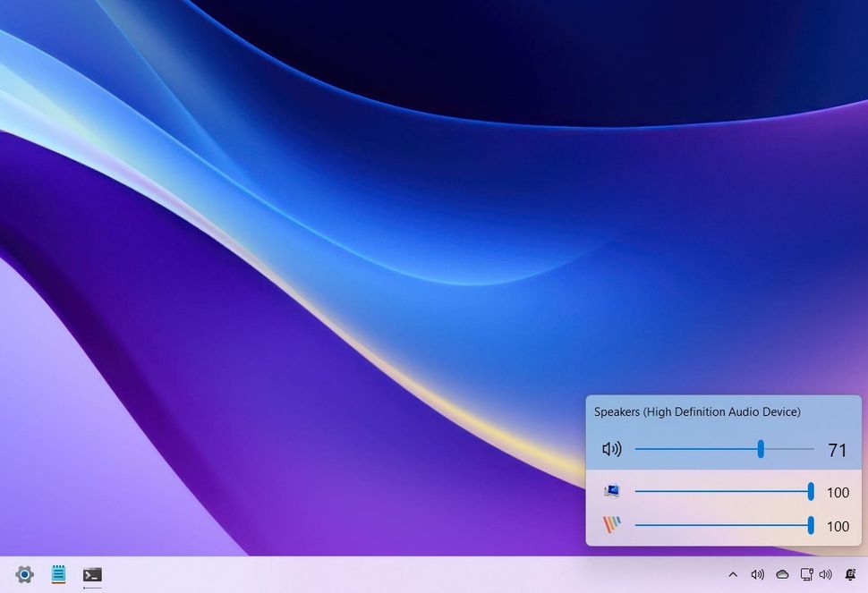Select the Speakers (High Definition Audio Device) header

(697, 411)
